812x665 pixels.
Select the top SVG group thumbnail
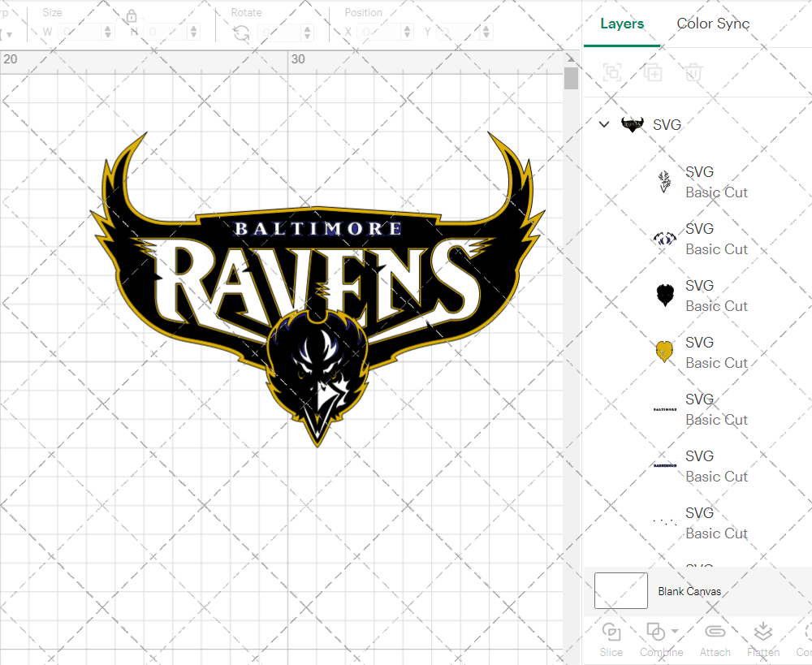632,125
